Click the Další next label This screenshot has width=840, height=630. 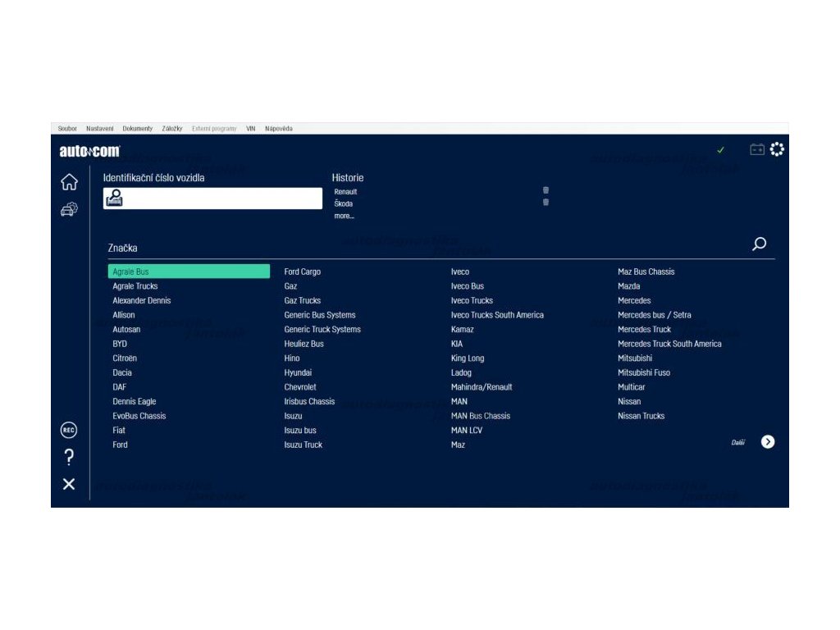click(738, 442)
